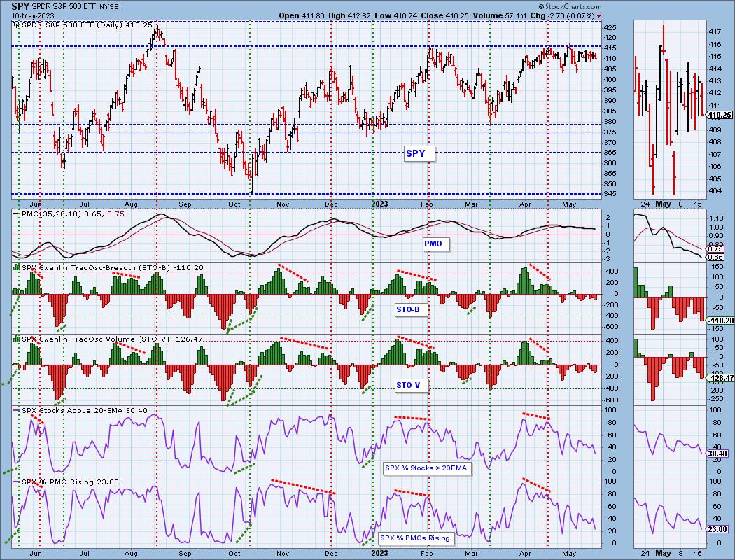
Task: Click the Low 410.24 value
Action: pyautogui.click(x=396, y=15)
